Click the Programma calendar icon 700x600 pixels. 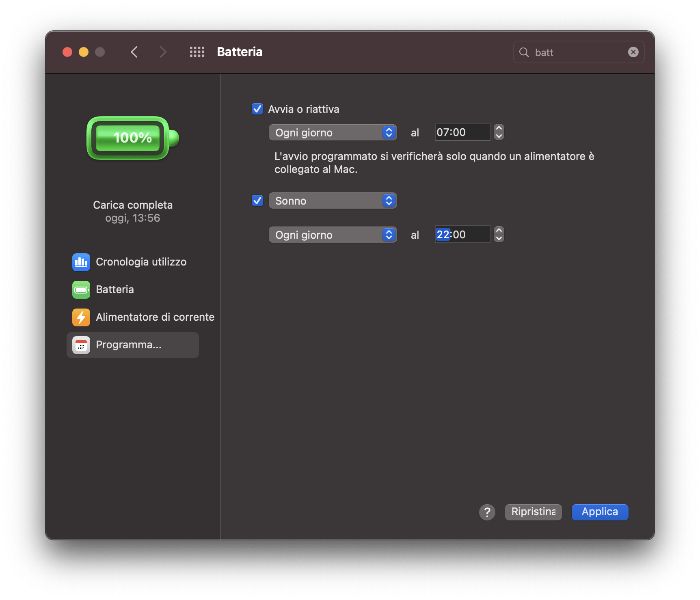(x=81, y=345)
